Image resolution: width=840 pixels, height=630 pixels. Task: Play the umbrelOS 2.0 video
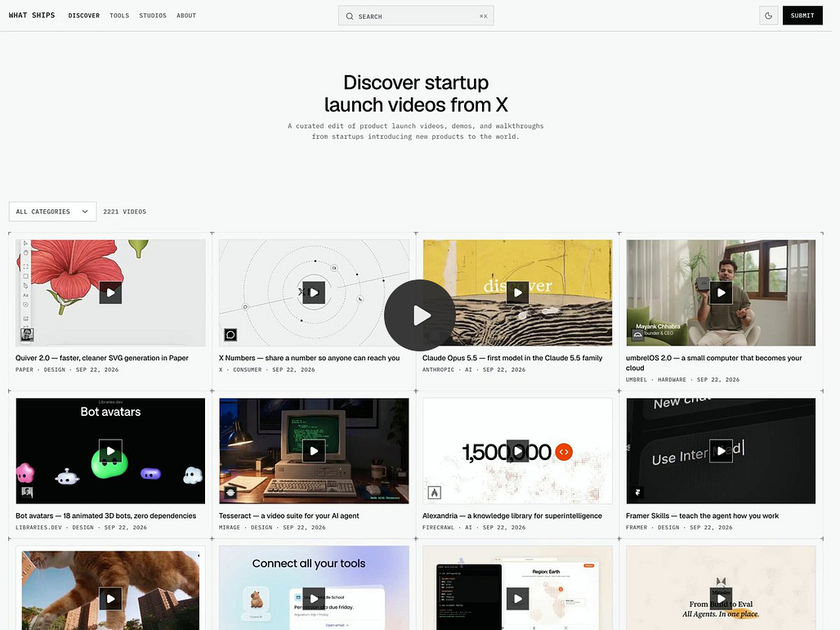[721, 293]
